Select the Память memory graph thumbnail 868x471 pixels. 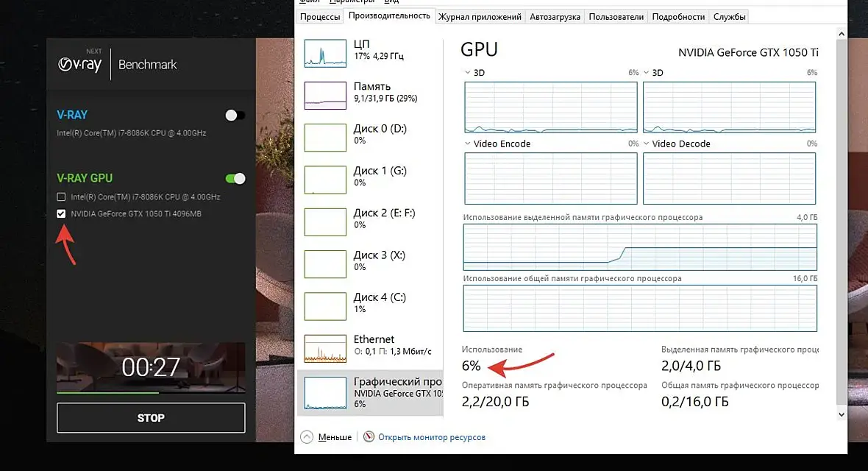(325, 96)
